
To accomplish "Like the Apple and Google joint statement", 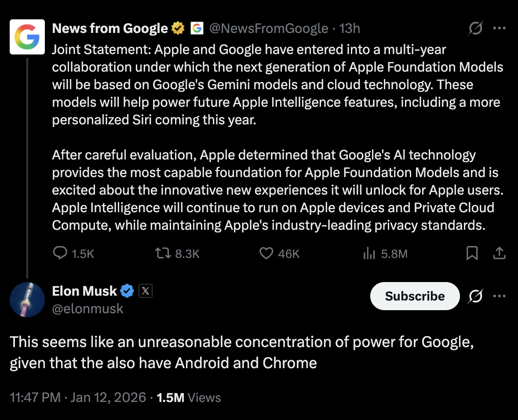I will (x=266, y=253).
